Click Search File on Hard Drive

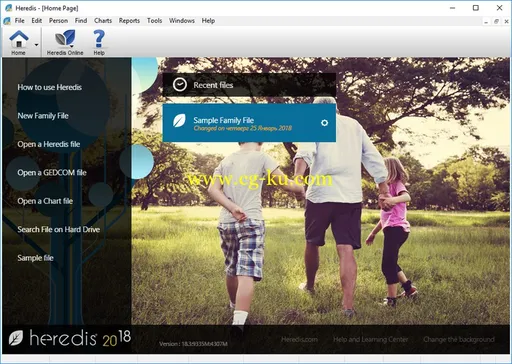(59, 229)
